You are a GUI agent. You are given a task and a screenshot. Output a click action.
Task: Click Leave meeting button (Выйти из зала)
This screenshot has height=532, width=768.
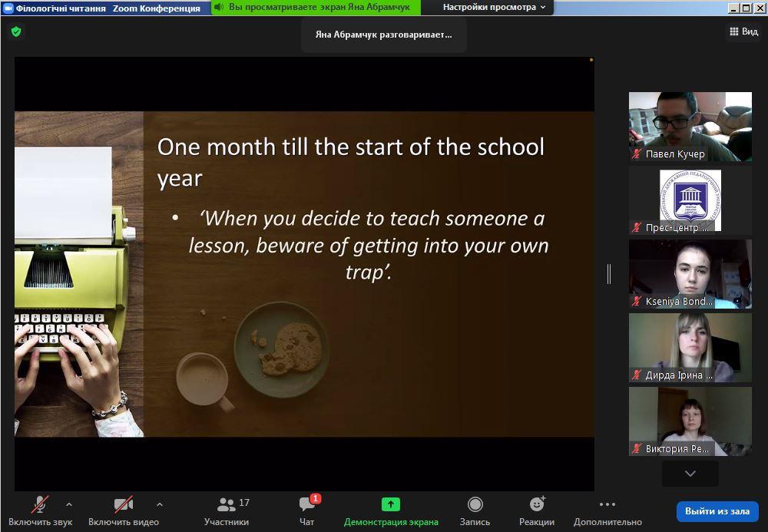pos(717,511)
